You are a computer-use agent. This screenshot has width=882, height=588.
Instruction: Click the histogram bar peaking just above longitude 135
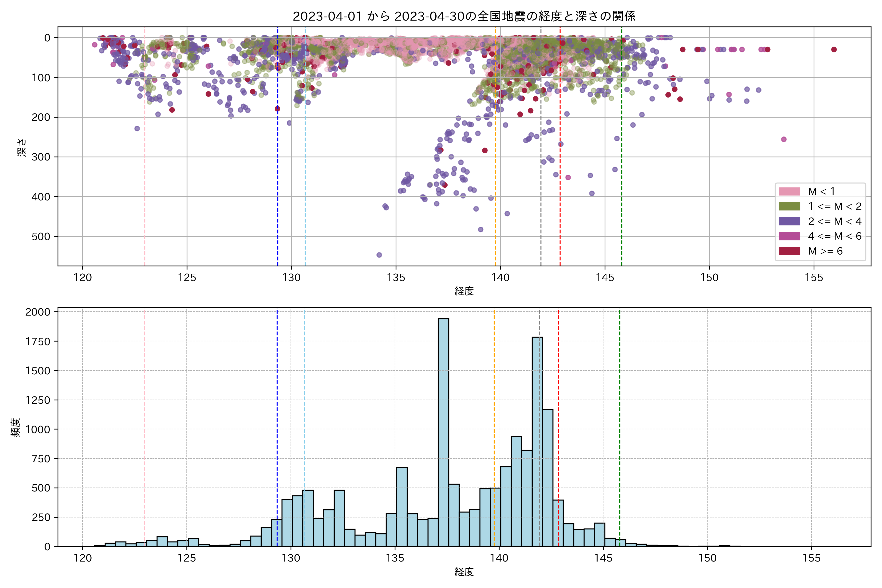pos(402,506)
